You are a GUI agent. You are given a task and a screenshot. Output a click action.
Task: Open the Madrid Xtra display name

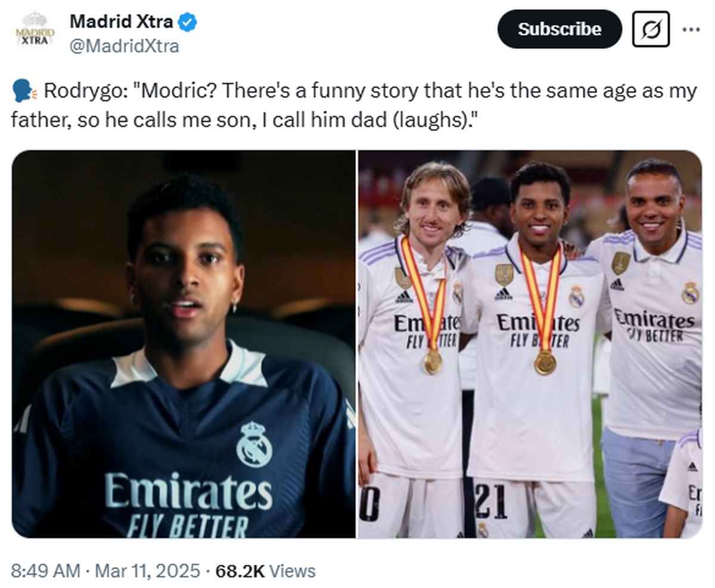click(x=122, y=22)
